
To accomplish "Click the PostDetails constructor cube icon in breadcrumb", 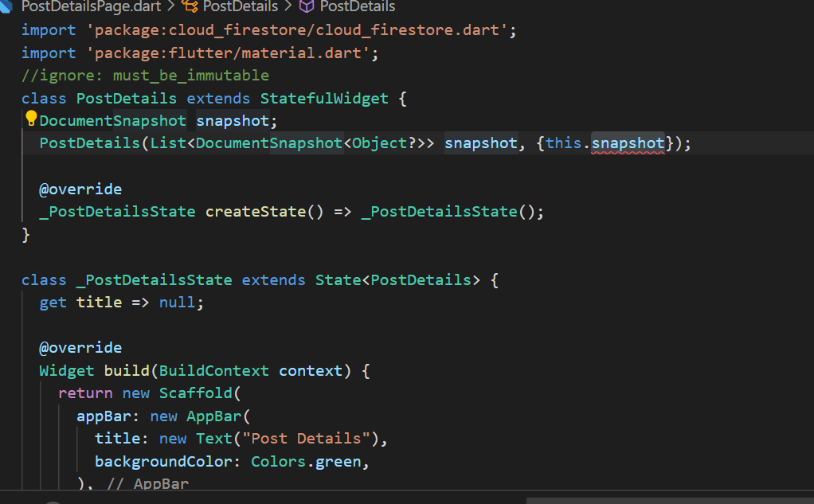I will point(307,6).
